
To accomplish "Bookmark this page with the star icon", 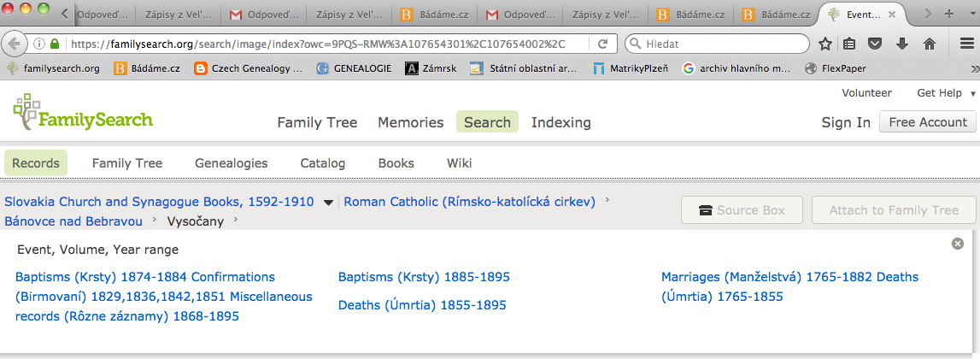I will (x=825, y=44).
